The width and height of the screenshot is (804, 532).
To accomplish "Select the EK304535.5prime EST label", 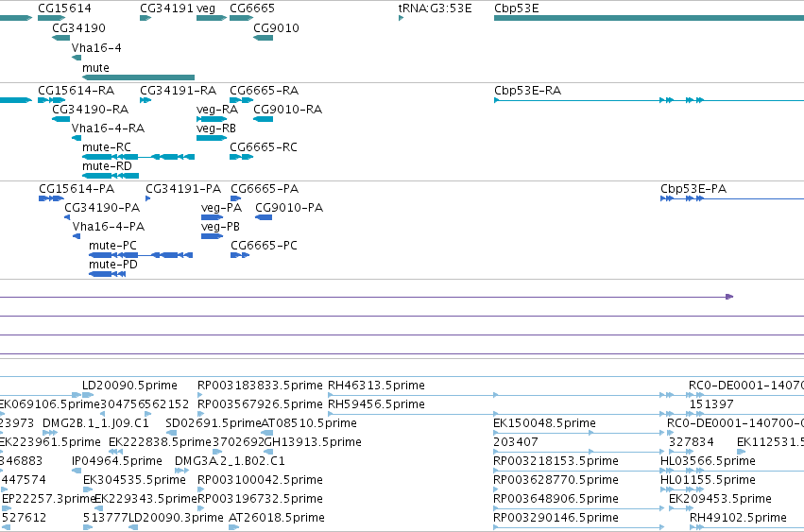I will (134, 480).
